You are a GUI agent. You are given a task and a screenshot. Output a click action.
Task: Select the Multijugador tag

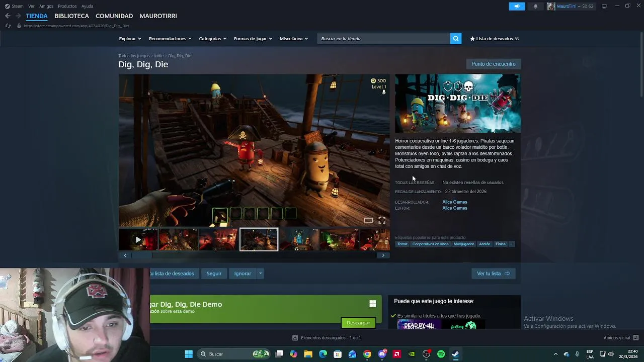pyautogui.click(x=463, y=244)
